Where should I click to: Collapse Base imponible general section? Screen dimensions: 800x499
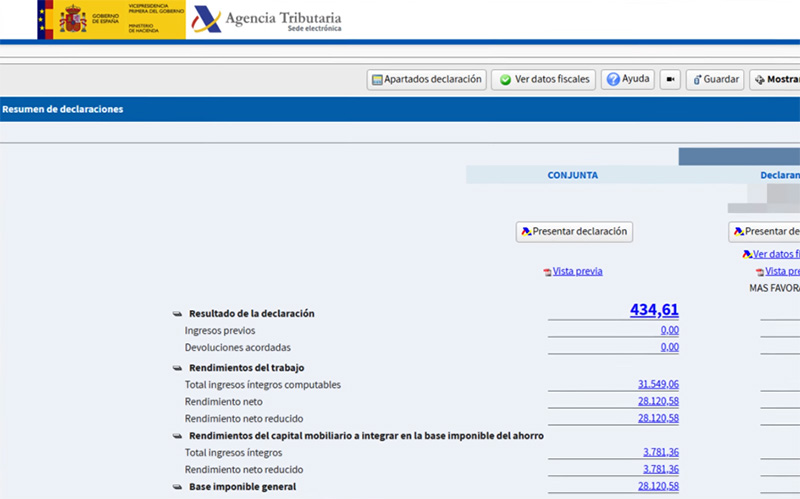(177, 487)
